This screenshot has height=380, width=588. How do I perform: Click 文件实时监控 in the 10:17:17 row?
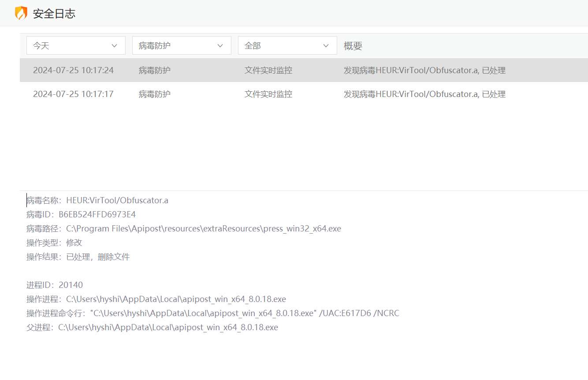[268, 94]
